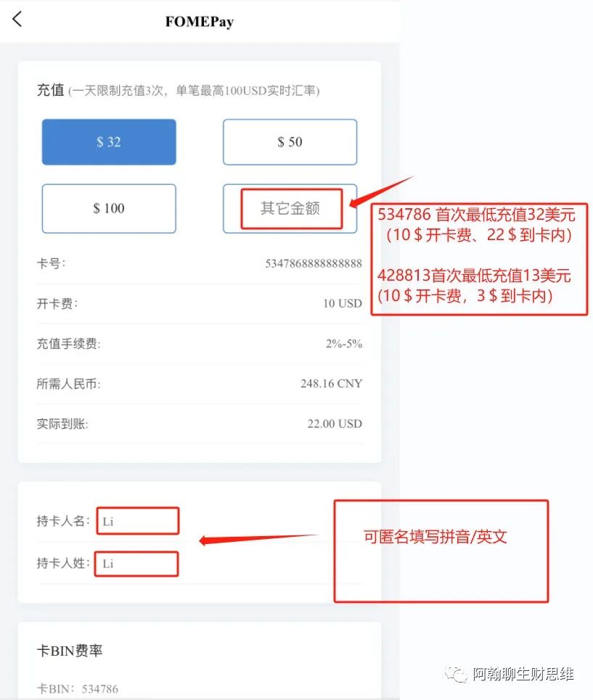Image resolution: width=593 pixels, height=700 pixels.
Task: Click the 卡BIN: 534786 line
Action: (77, 689)
